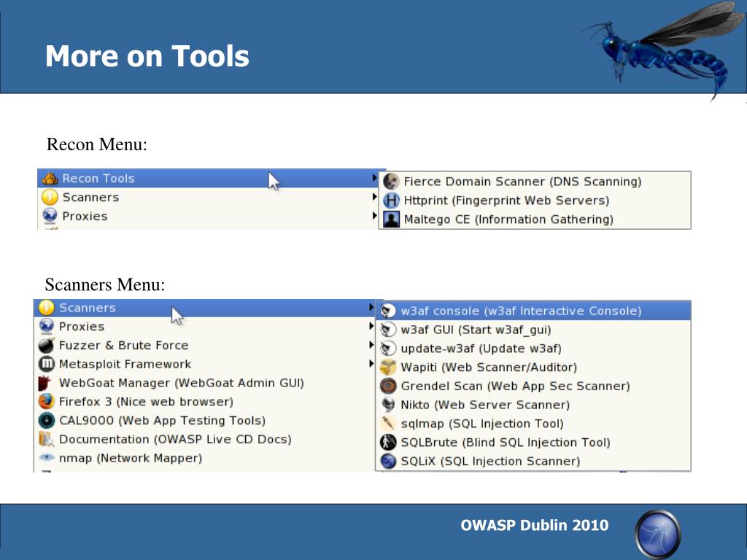Click the SQLiX icon
This screenshot has width=747, height=560.
388,461
